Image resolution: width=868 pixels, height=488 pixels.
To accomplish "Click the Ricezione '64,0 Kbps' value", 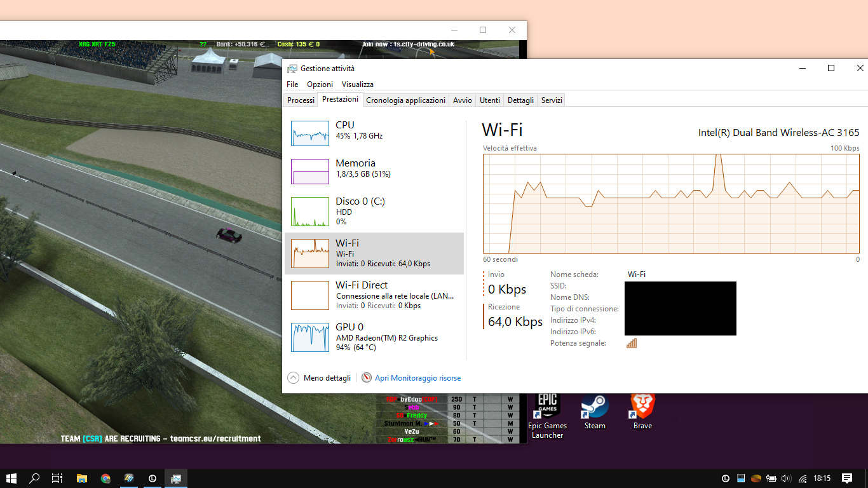I will (x=515, y=322).
